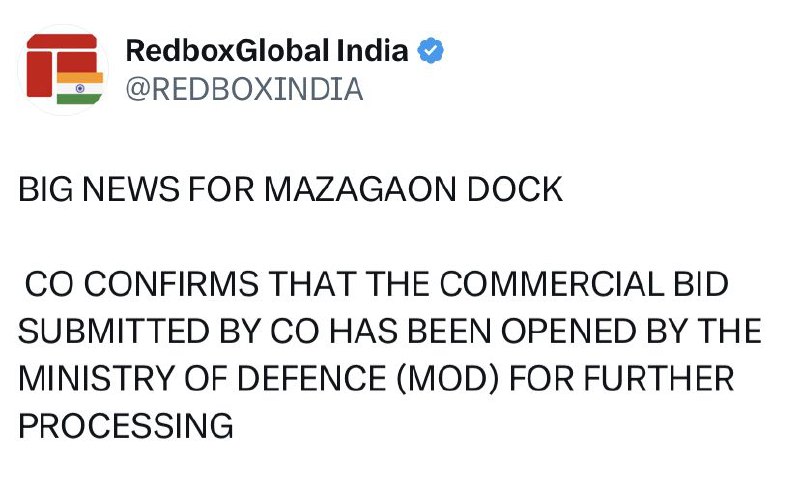
Task: Click the word PROCESSING in the last line
Action: [x=126, y=426]
